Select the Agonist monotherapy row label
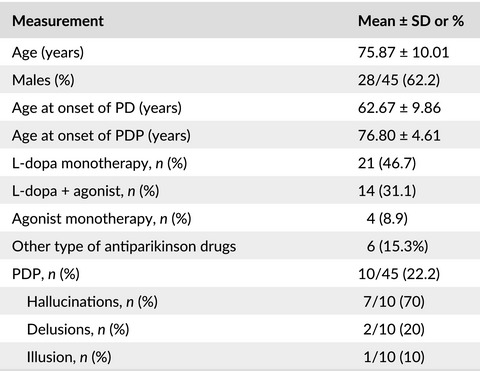 pos(101,219)
